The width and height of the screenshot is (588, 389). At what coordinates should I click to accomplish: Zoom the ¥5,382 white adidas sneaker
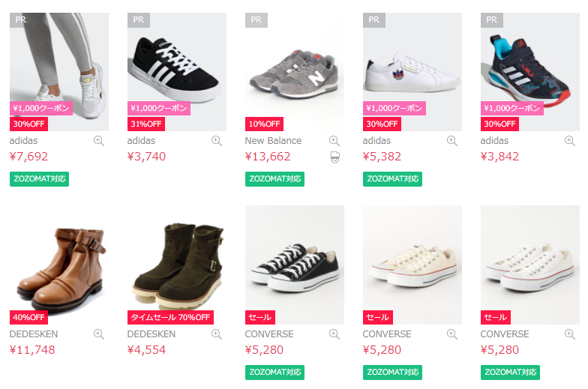(x=452, y=141)
